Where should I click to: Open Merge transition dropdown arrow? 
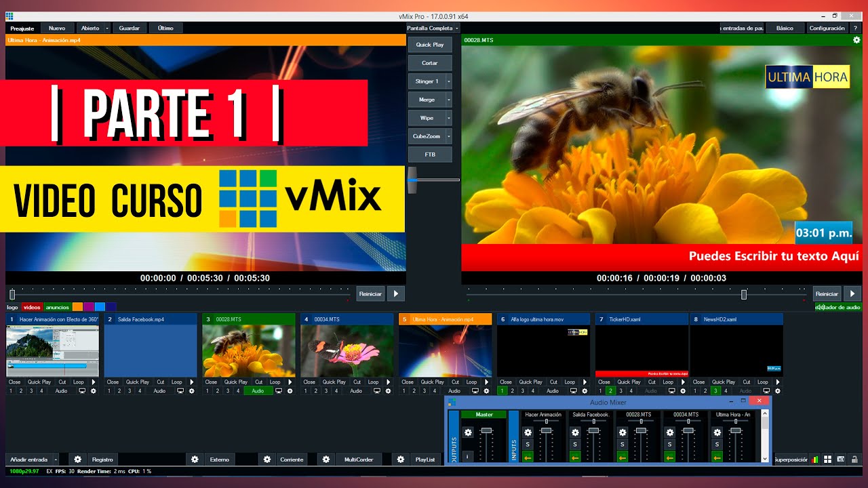coord(449,100)
